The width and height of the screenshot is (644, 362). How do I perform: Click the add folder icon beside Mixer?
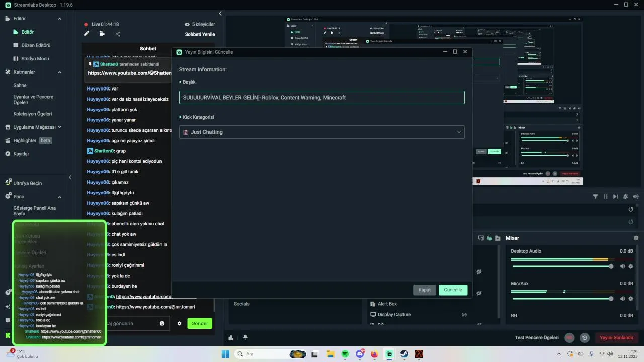[x=498, y=238]
